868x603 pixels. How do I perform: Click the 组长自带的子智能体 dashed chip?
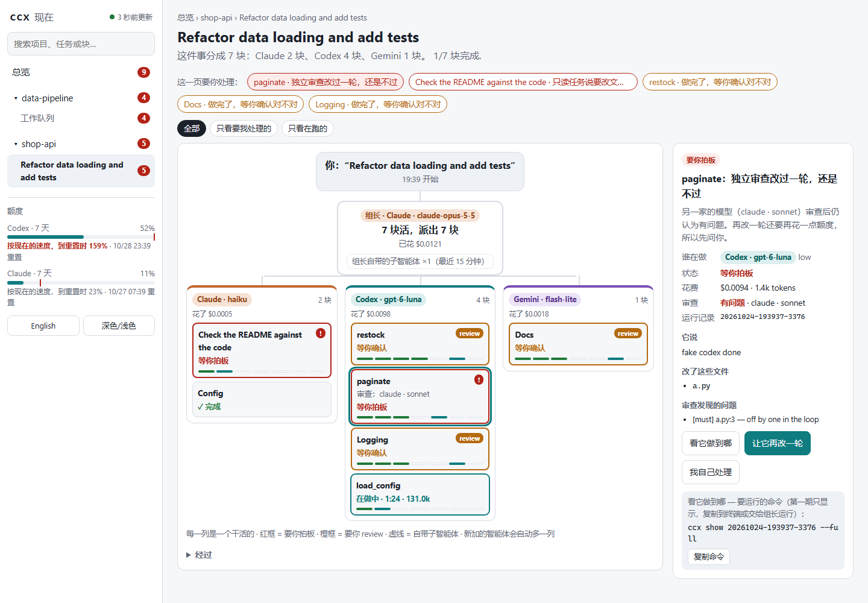[x=420, y=261]
